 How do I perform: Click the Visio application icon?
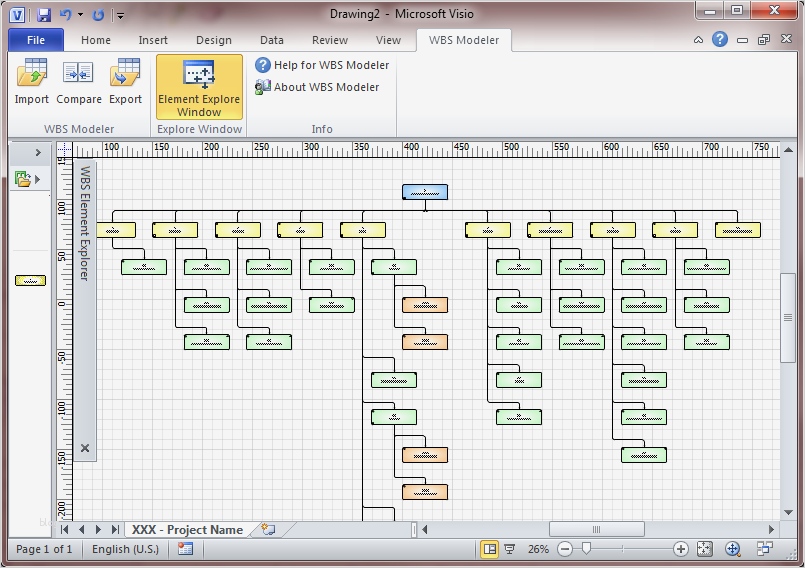[17, 15]
